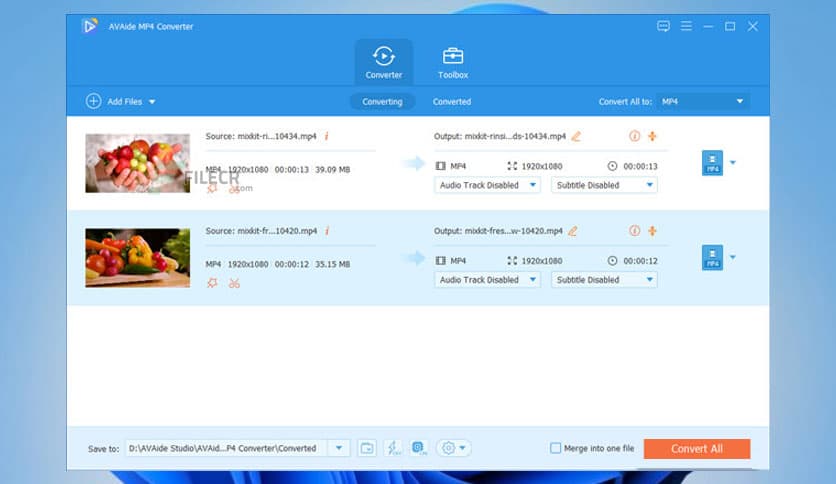Screen dimensions: 836x484
Task: Click the Save to path field
Action: click(227, 448)
